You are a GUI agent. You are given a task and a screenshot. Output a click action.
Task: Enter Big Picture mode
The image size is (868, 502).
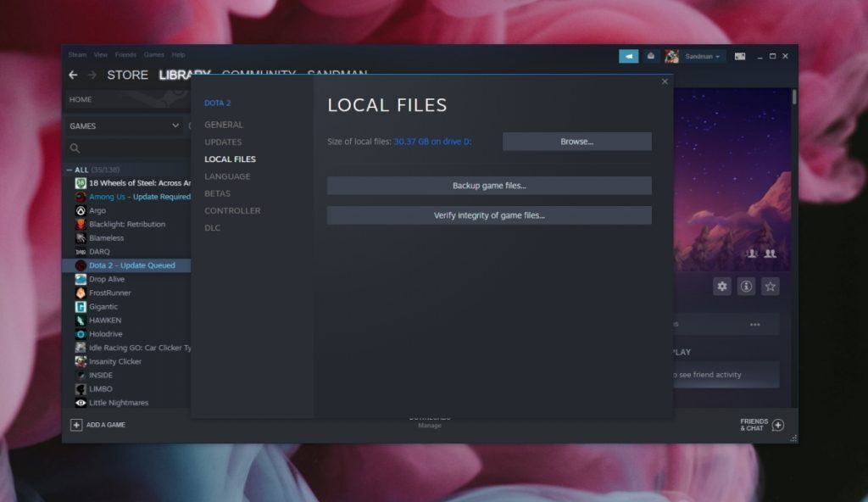740,56
